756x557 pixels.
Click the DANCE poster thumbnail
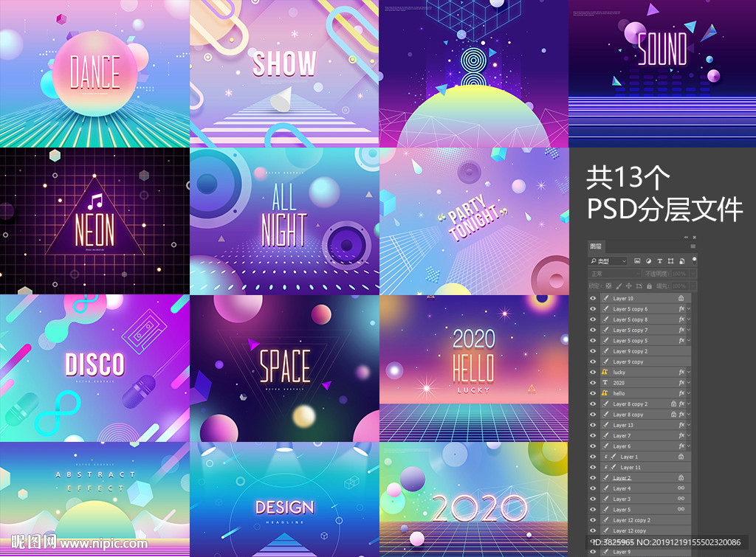pyautogui.click(x=94, y=73)
